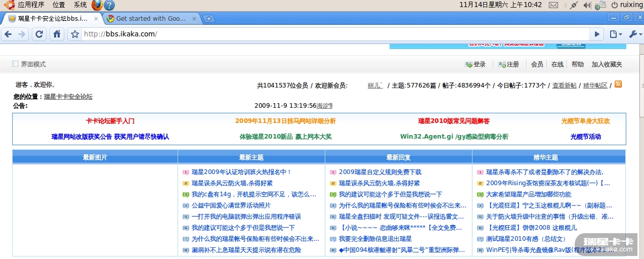Viewport: 644px width, 259px height.
Task: Launch Firefox from the top panel
Action: (97, 5)
